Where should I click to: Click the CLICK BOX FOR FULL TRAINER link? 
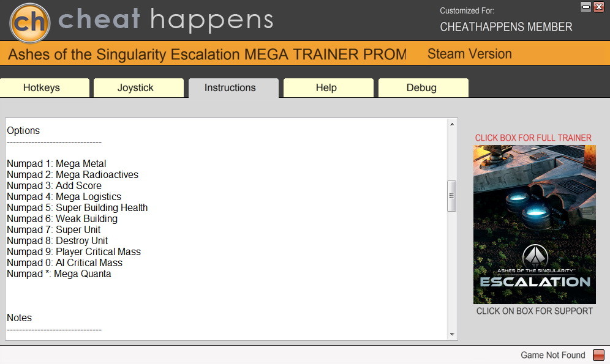(533, 138)
